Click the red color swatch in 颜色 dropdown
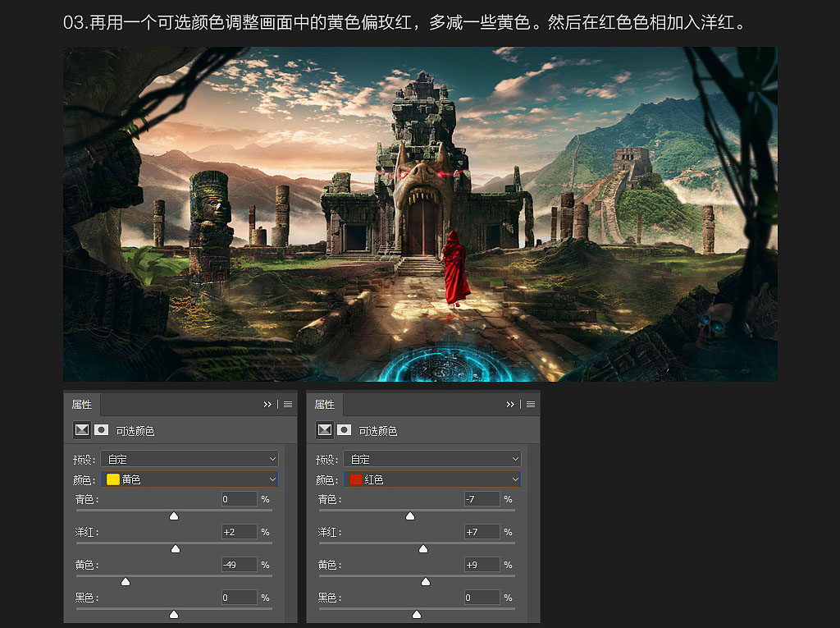The width and height of the screenshot is (840, 628). click(x=356, y=479)
